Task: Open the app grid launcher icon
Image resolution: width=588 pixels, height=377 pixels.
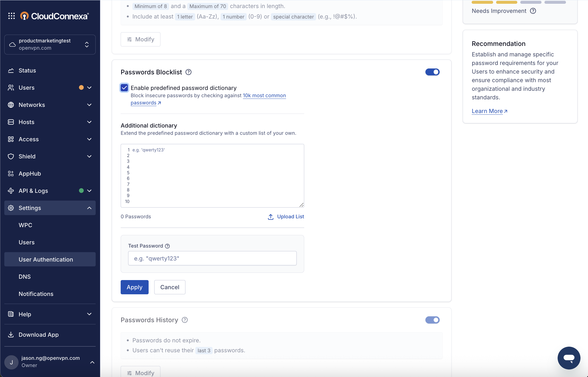Action: point(11,16)
